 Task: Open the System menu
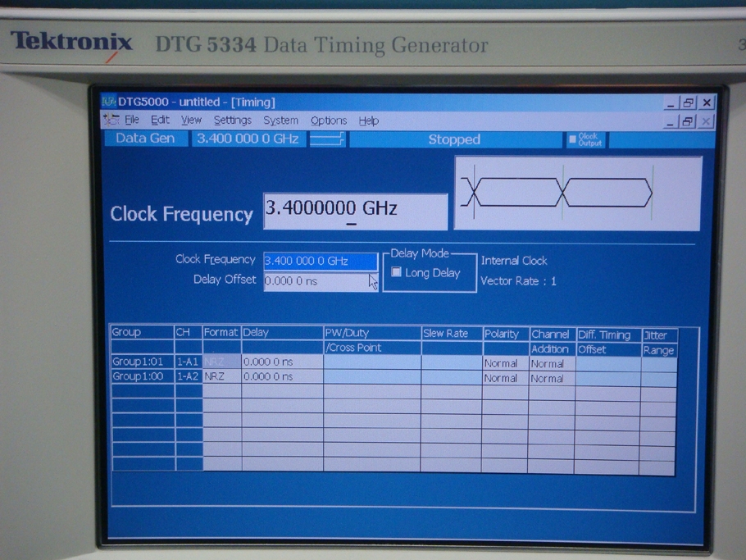click(280, 121)
